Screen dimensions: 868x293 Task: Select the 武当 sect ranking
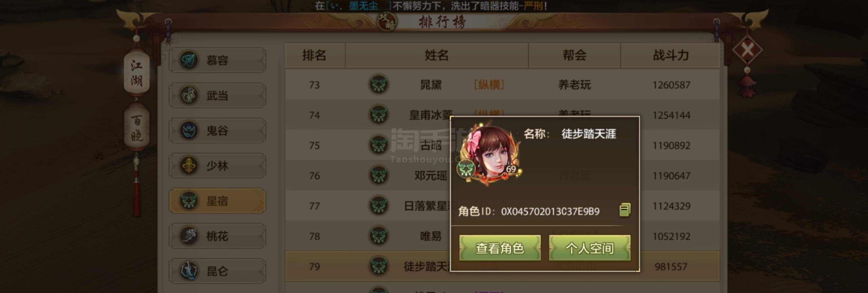[x=217, y=96]
